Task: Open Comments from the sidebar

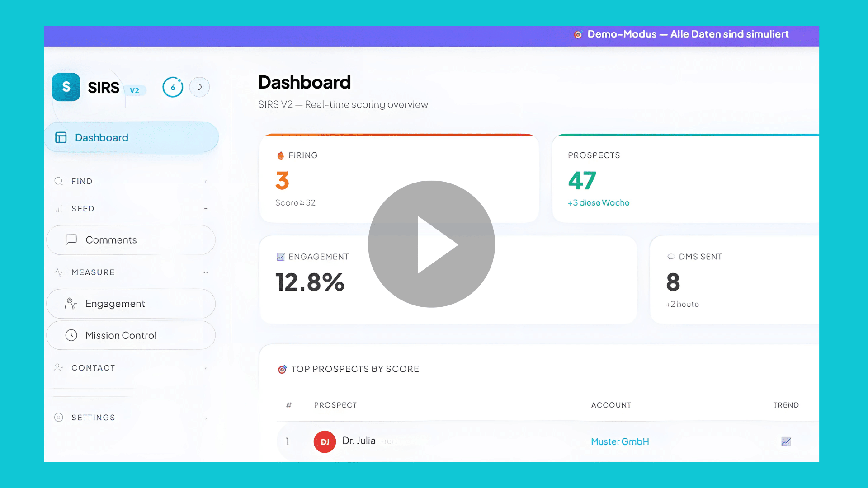Action: coord(131,240)
